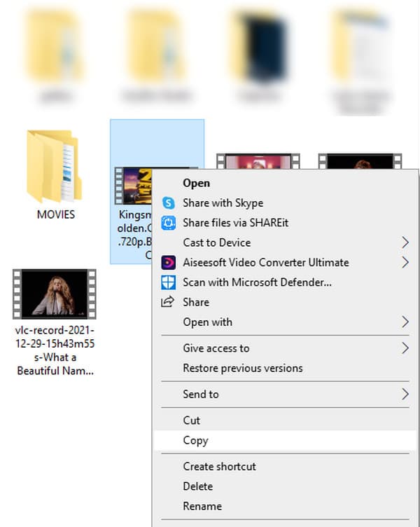Image resolution: width=420 pixels, height=527 pixels.
Task: Expand the Open with submenu arrow
Action: [405, 322]
